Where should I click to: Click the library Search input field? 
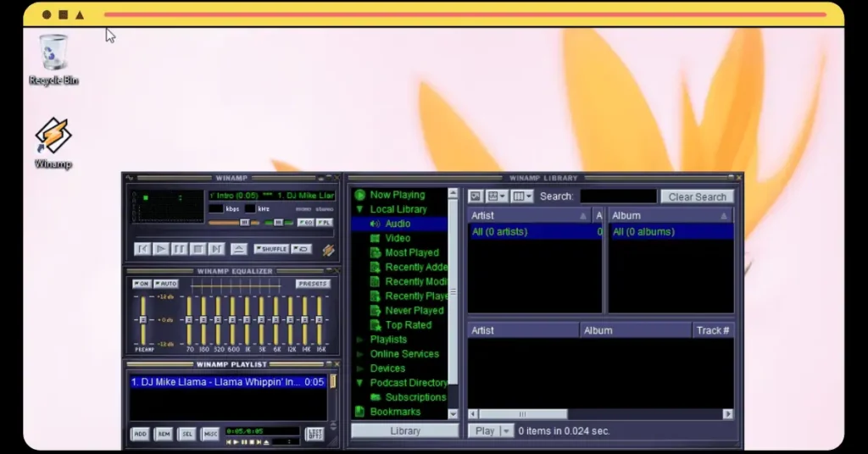618,197
